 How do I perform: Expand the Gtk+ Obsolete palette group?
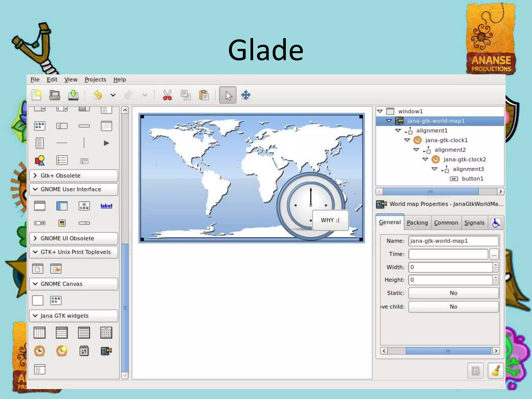coord(74,176)
